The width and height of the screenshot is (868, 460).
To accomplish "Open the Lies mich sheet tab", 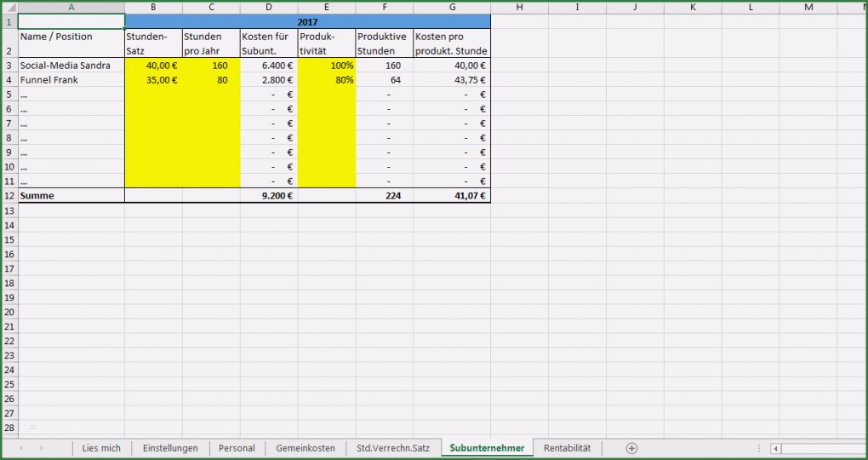I will [101, 448].
